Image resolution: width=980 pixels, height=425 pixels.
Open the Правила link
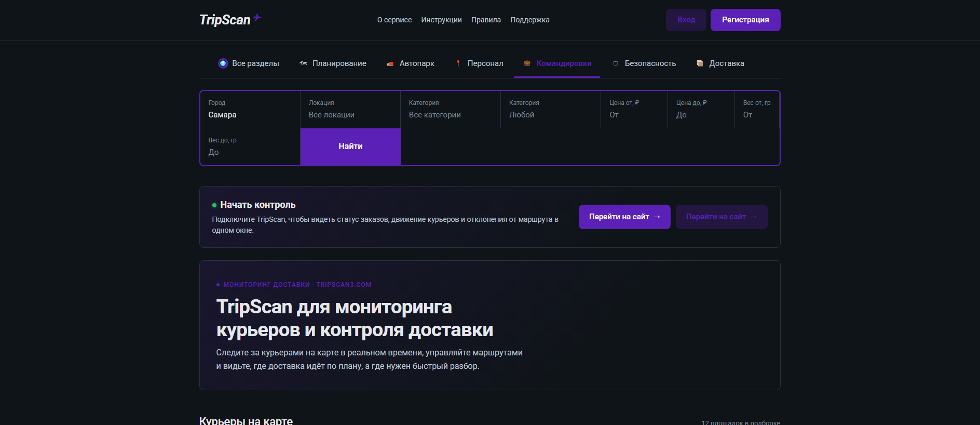tap(486, 20)
